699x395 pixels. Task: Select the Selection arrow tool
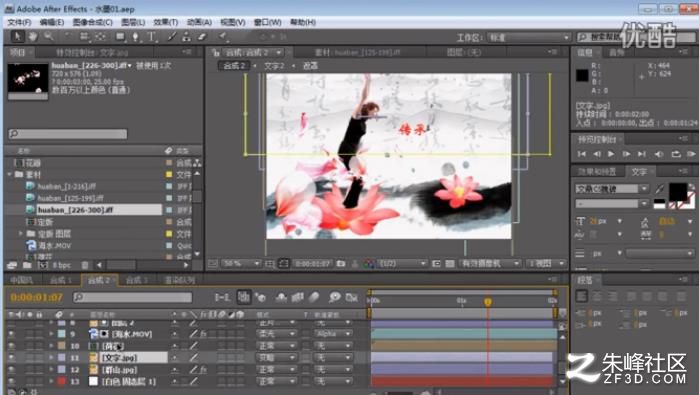[x=17, y=37]
